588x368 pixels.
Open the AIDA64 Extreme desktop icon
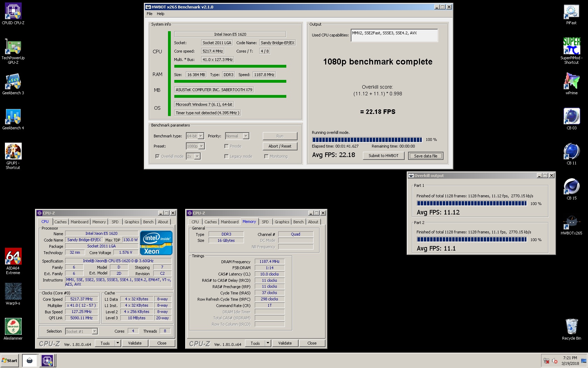click(x=13, y=261)
